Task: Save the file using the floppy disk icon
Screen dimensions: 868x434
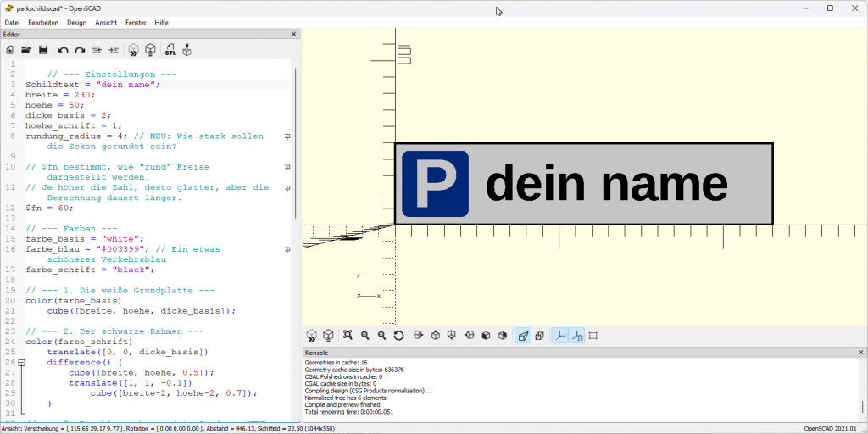Action: pos(42,51)
